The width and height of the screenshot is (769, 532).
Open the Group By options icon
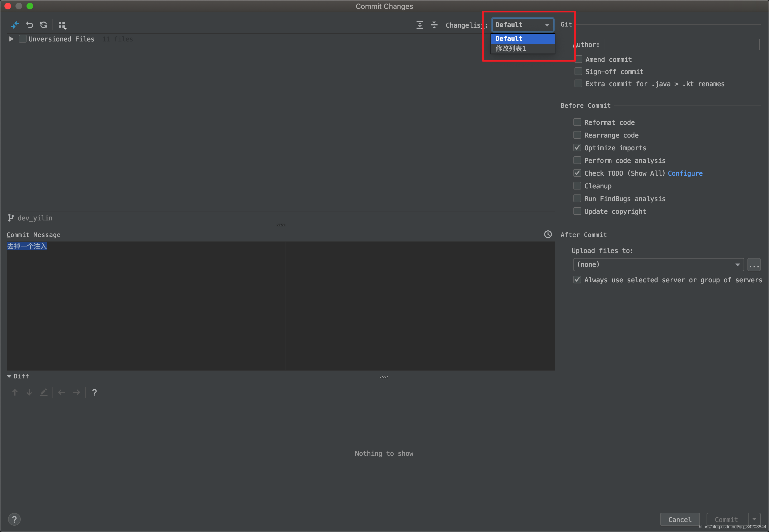(63, 25)
